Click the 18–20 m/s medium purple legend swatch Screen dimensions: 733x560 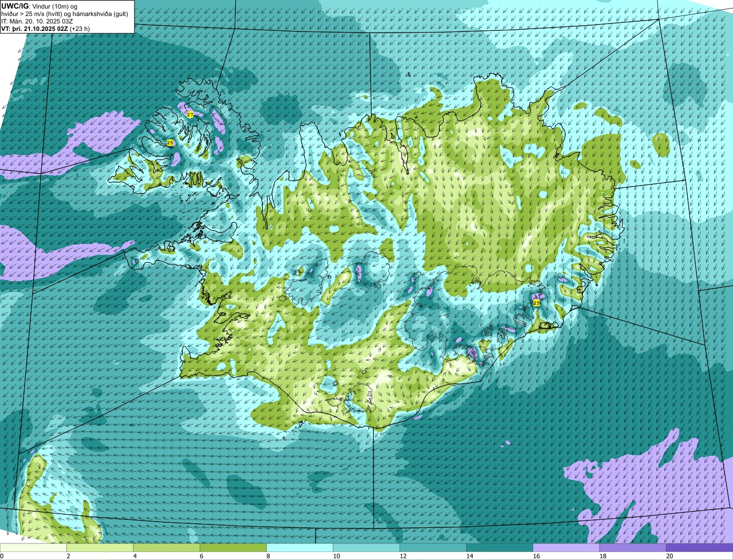click(633, 548)
